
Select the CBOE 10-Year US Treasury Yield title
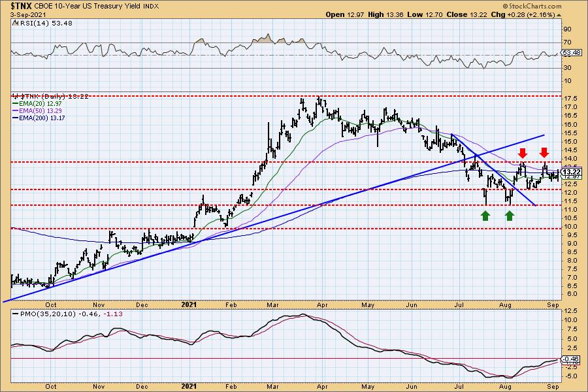(88, 6)
